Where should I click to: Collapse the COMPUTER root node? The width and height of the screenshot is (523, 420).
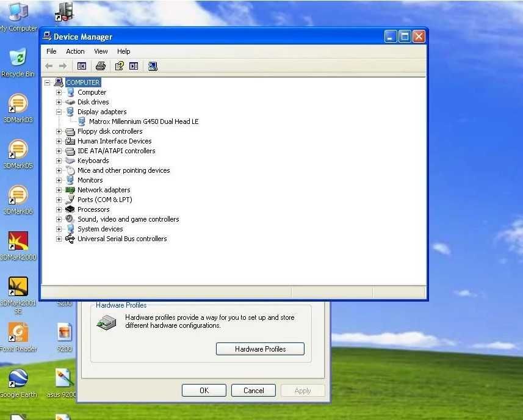click(x=48, y=82)
